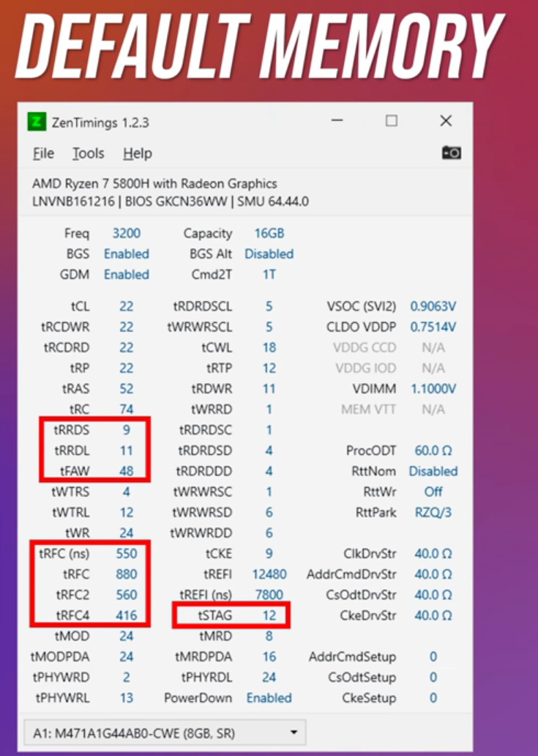The height and width of the screenshot is (756, 538).
Task: Click the tRFC4 value 416
Action: coord(126,615)
